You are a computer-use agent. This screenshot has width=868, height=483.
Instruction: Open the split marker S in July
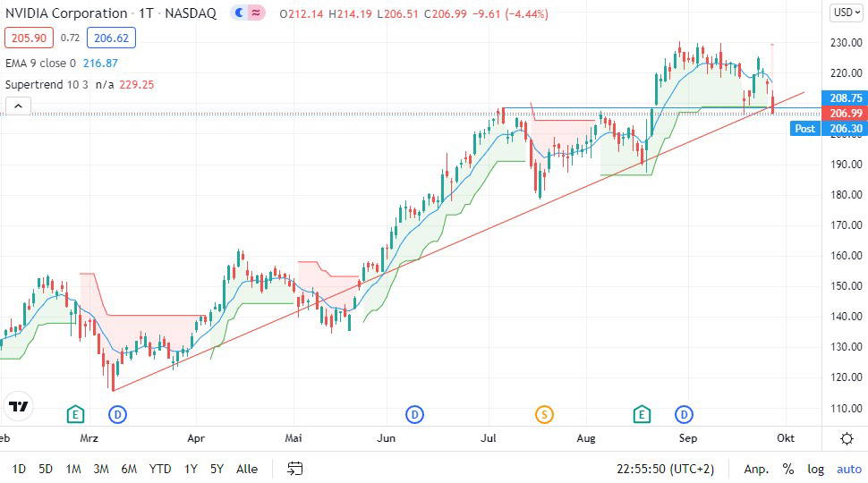pos(544,414)
